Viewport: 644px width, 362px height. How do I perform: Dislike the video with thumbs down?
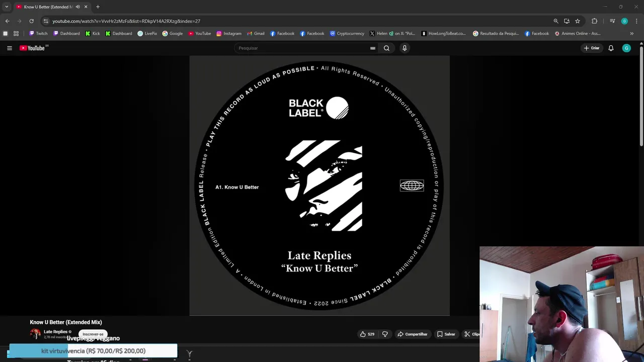pos(385,334)
